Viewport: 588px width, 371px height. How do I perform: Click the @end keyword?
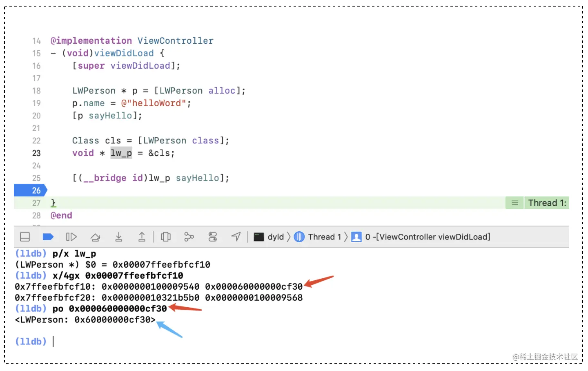(61, 215)
